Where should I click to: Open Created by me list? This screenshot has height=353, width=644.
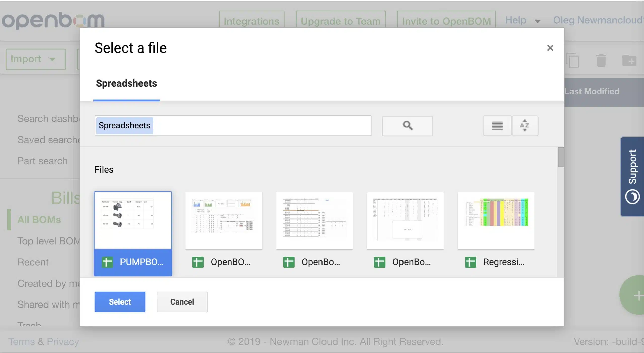(49, 284)
